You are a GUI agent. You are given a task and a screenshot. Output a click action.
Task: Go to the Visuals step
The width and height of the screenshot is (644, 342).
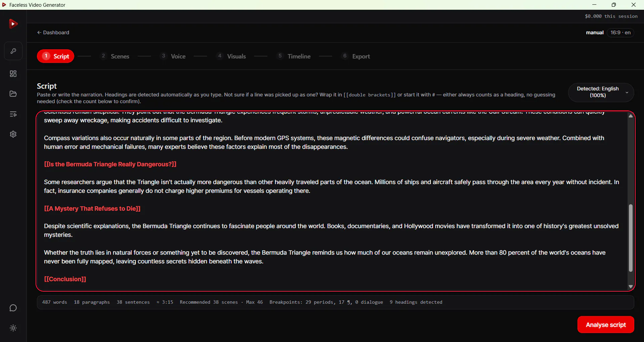point(231,56)
